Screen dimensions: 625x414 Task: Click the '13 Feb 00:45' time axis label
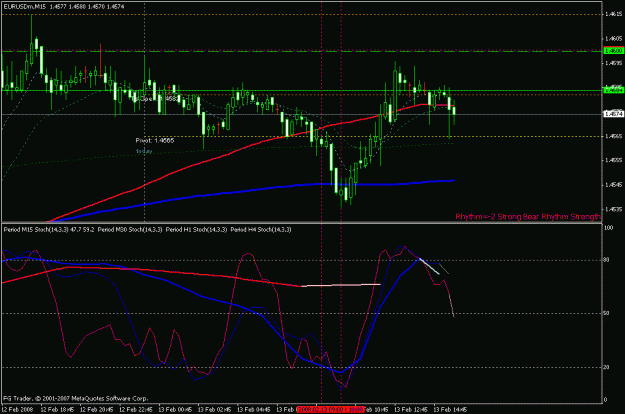[175, 410]
